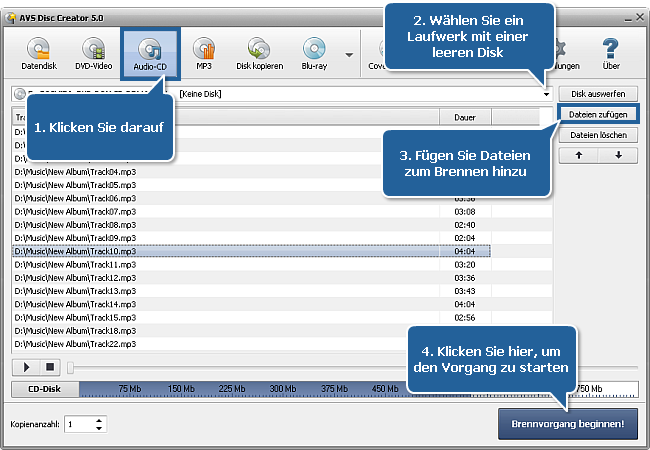Move the selected track up
Screen dimensions: 650x450
tap(579, 155)
